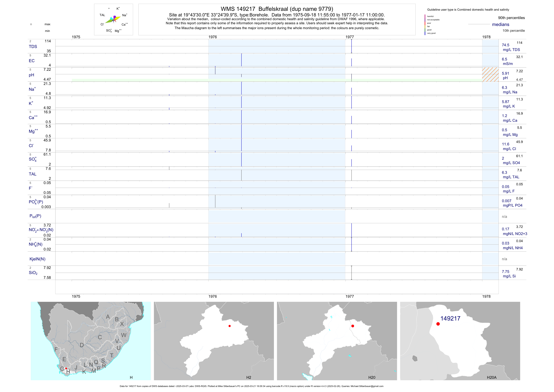Click the email address in the footer

[x=367, y=386]
